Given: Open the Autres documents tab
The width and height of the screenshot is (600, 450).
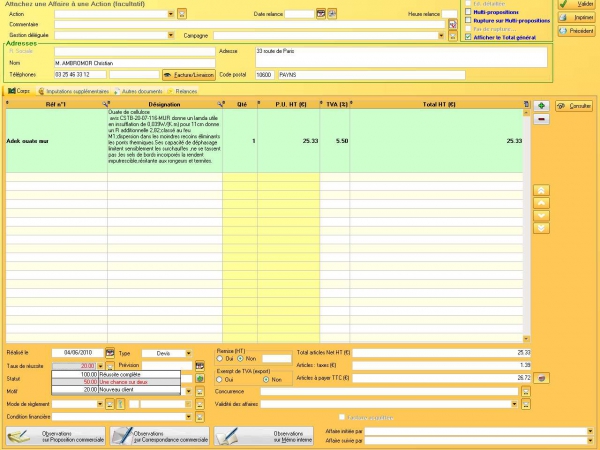Looking at the screenshot, I should click(x=138, y=91).
